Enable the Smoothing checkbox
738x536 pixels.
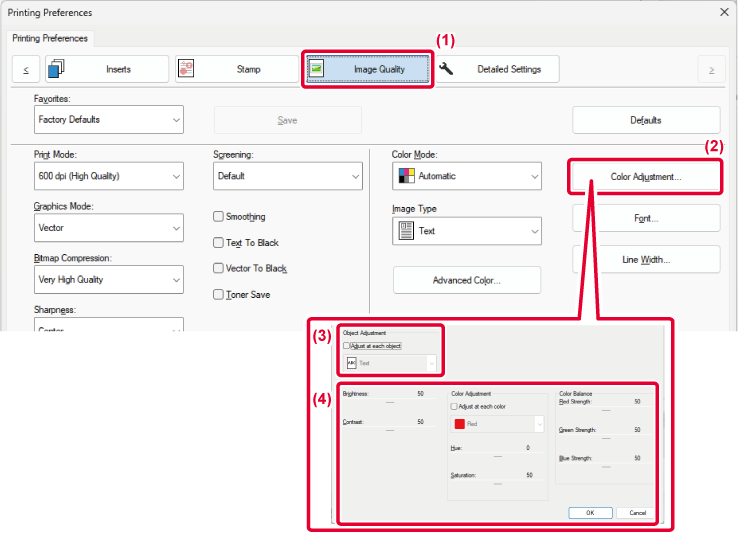click(219, 217)
